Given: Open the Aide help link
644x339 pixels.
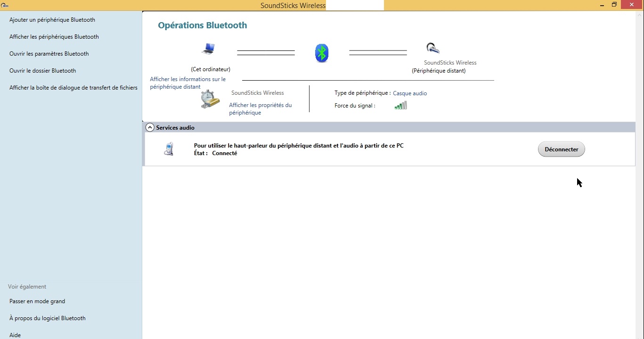Looking at the screenshot, I should click(x=15, y=335).
